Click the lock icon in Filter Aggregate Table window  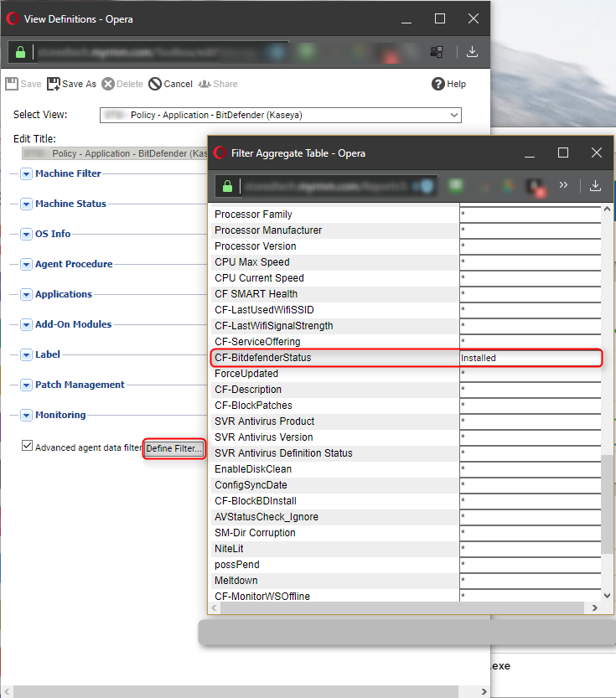227,186
